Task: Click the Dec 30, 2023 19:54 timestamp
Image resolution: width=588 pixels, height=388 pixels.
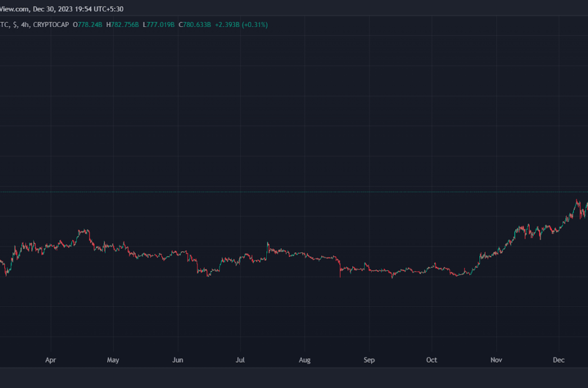Action: coord(78,9)
